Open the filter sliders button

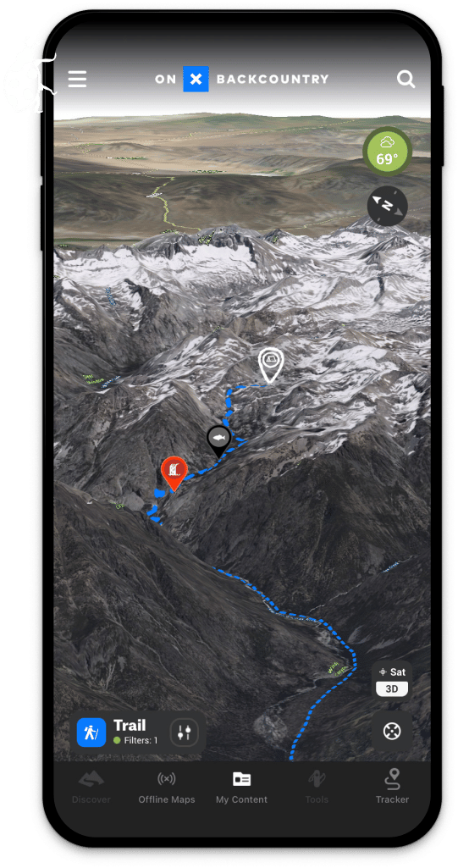click(185, 733)
